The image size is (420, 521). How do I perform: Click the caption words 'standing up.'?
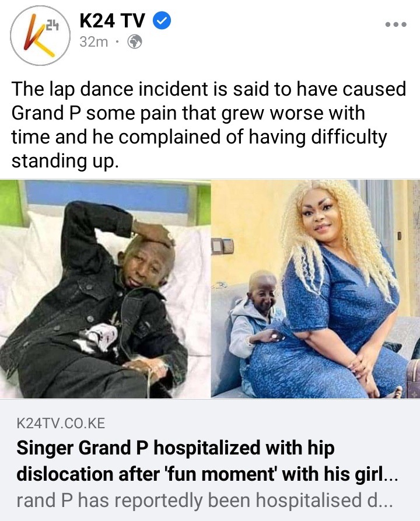click(x=65, y=161)
